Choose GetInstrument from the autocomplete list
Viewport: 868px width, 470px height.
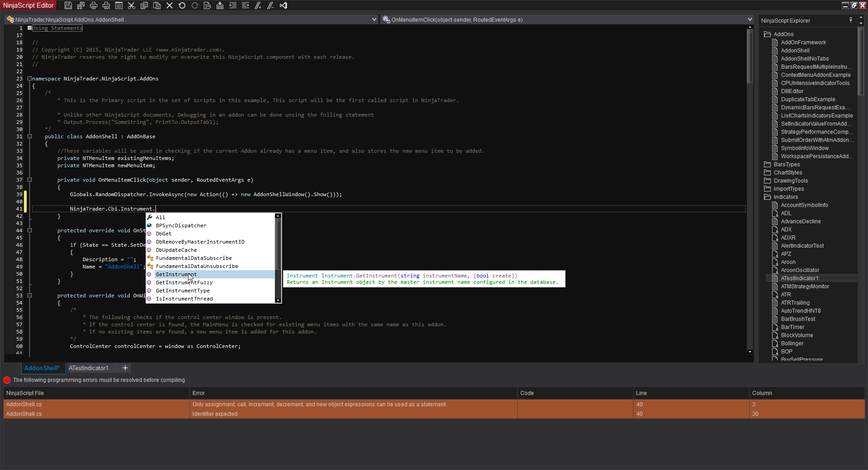click(x=210, y=274)
